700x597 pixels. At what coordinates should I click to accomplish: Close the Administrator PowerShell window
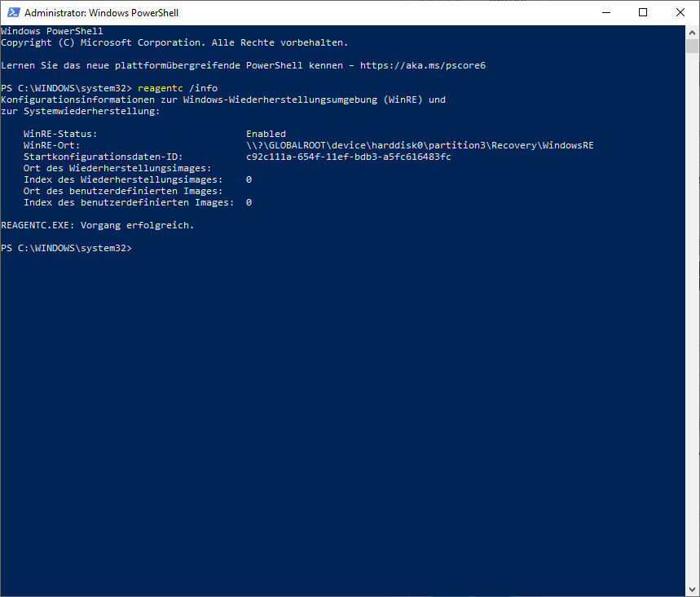[x=680, y=12]
